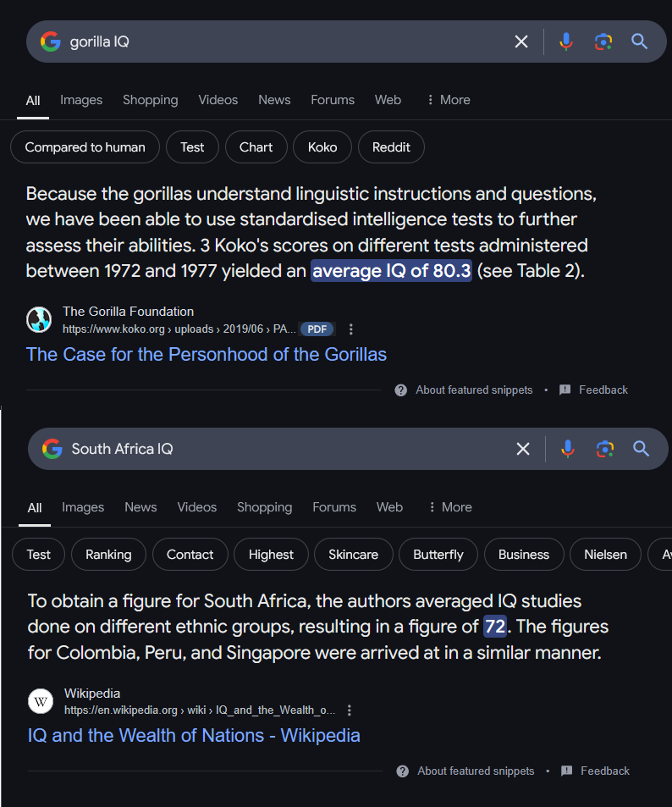Click microphone icon in South Africa IQ search
This screenshot has height=807, width=672.
[568, 449]
